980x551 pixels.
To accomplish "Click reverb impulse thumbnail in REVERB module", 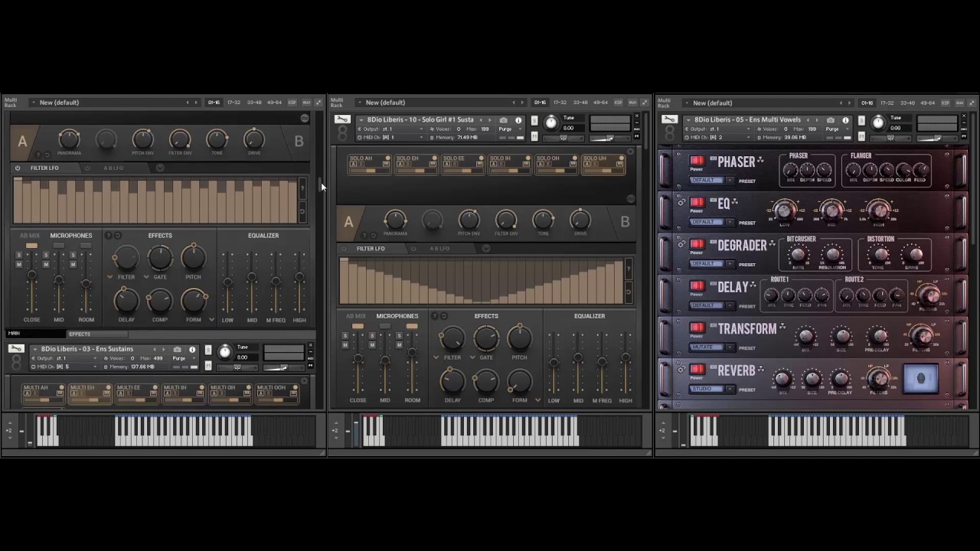I will 920,379.
